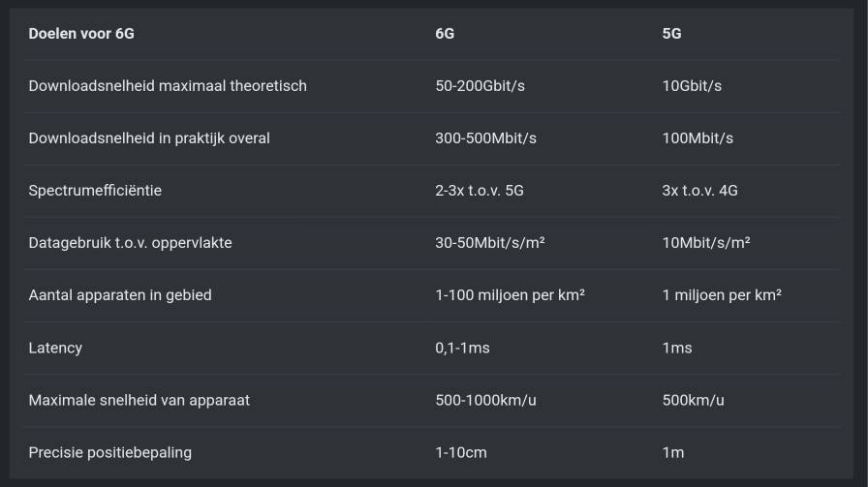
Task: Select "1-100 miljoen per km²" cell
Action: 510,295
